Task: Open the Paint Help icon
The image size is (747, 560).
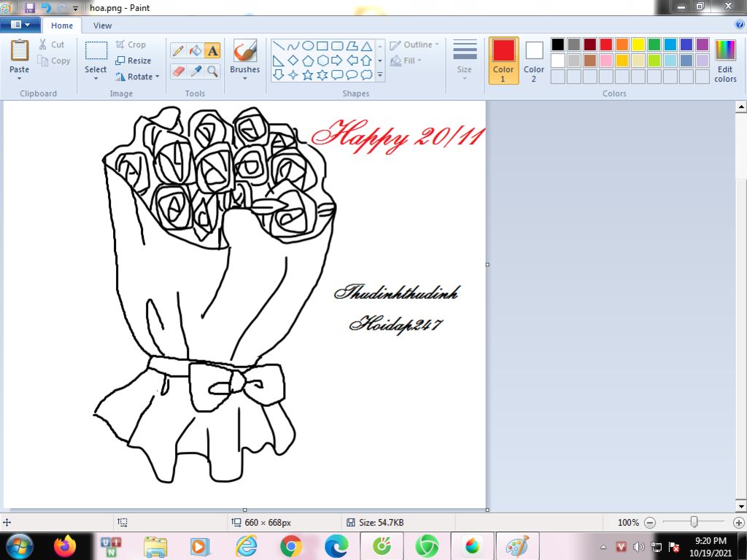Action: 740,25
